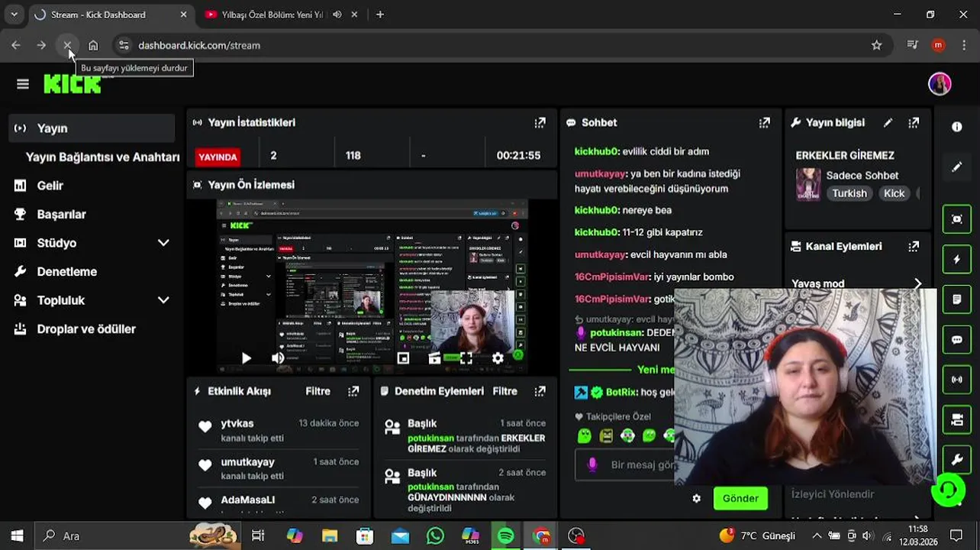Click the AdaMasaLI follower entry
The width and height of the screenshot is (980, 550).
[279, 505]
